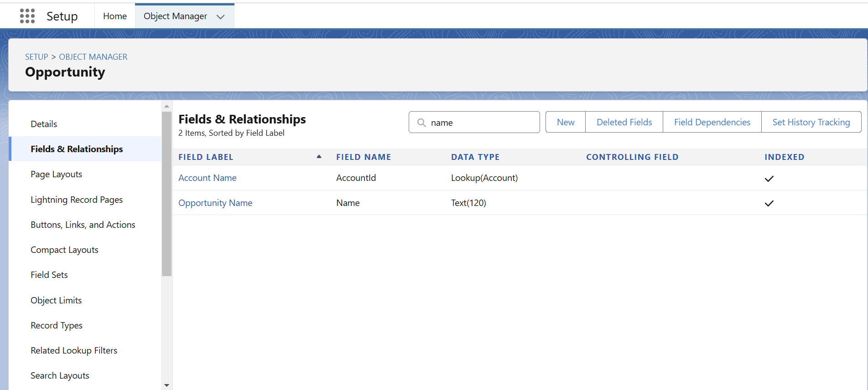Open Details in the sidebar

[44, 124]
